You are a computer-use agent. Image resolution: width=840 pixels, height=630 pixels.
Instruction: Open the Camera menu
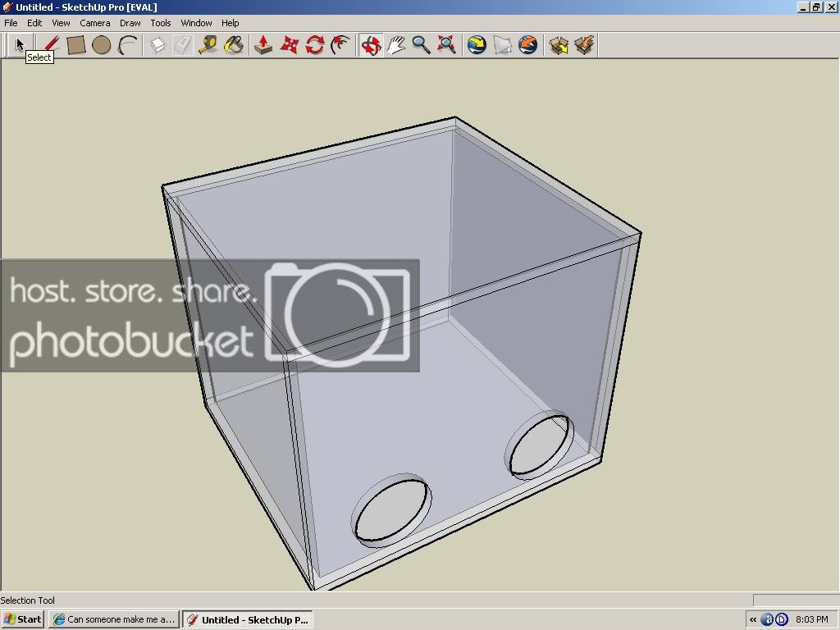95,23
